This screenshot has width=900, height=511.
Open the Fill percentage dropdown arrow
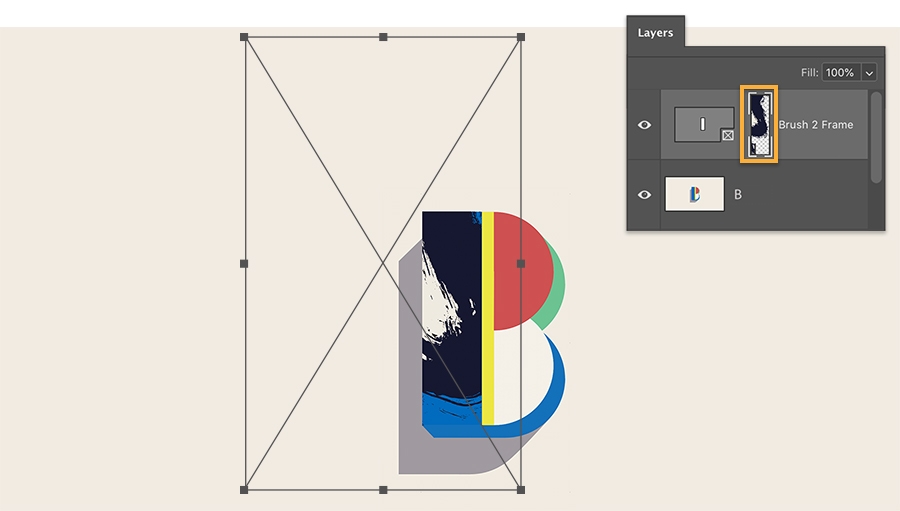869,72
